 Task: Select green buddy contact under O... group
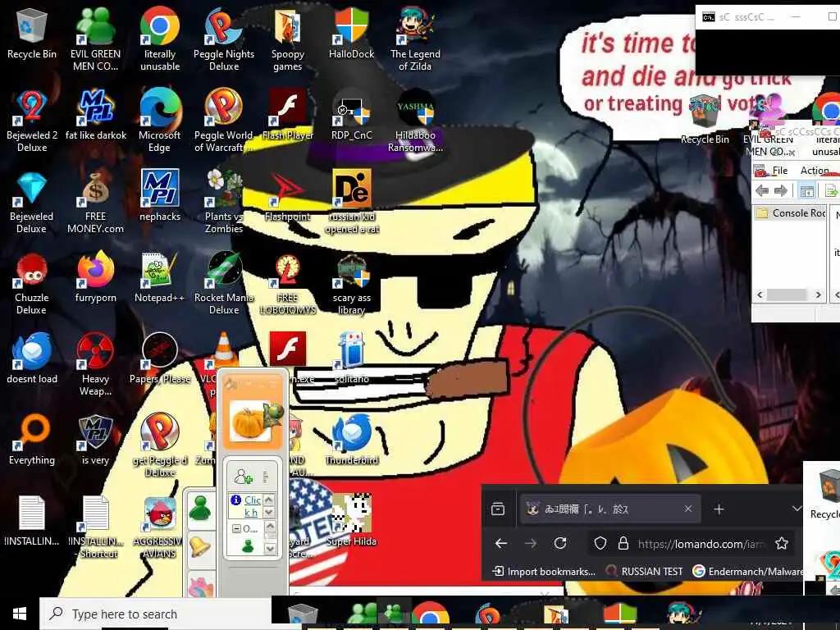pos(248,546)
